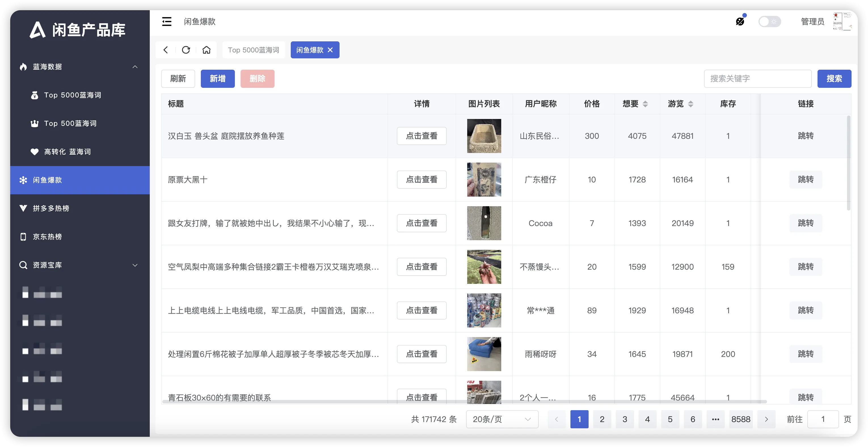Open 拼多多热榜 from the sidebar
Image resolution: width=868 pixels, height=447 pixels.
[x=50, y=208]
